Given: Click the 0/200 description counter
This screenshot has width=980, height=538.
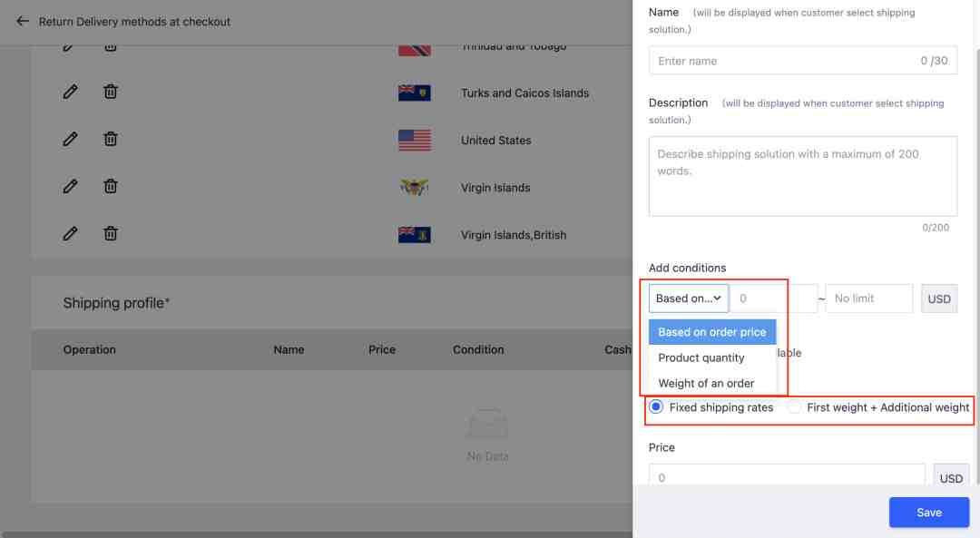Looking at the screenshot, I should click(x=935, y=228).
